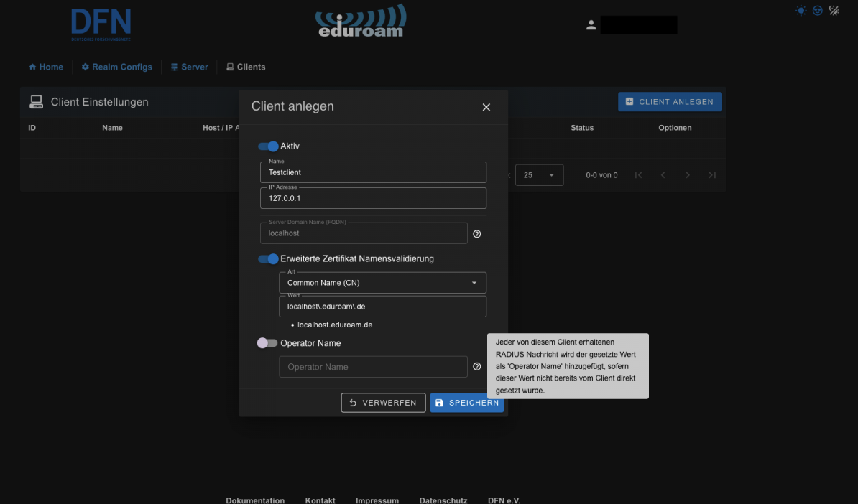Switch to light theme sun icon
This screenshot has height=504, width=858.
tap(801, 11)
